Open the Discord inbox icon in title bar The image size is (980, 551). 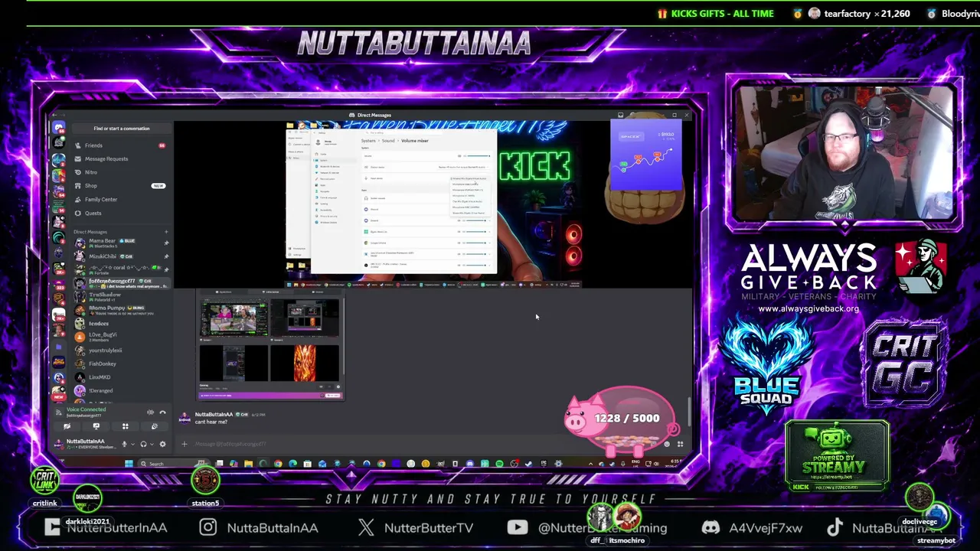click(620, 116)
